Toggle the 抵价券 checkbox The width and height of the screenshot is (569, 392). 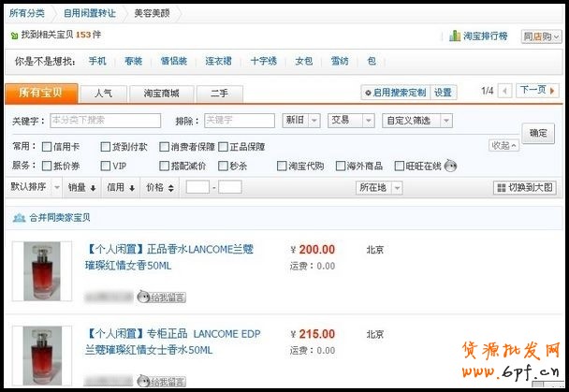[47, 166]
